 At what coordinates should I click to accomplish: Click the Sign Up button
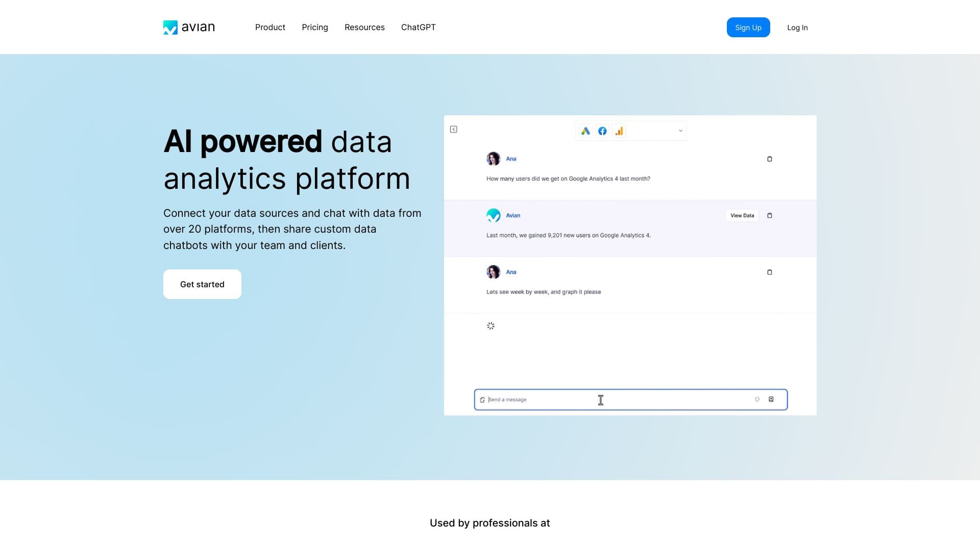coord(748,28)
